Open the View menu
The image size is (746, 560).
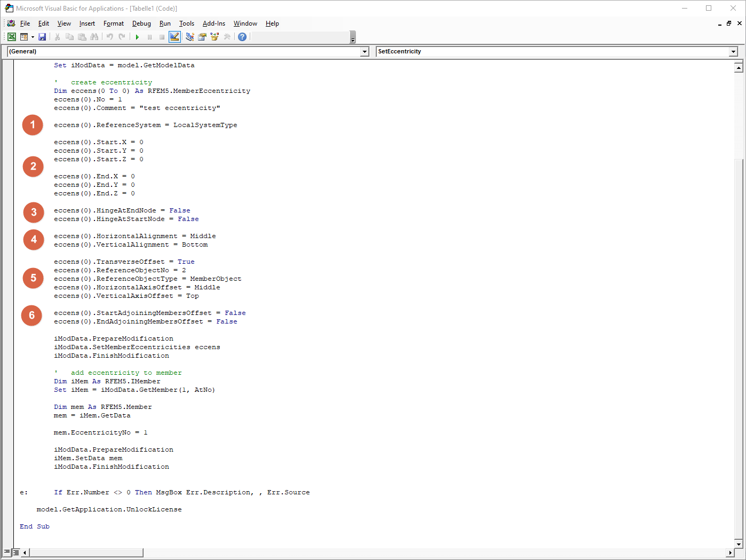coord(64,23)
